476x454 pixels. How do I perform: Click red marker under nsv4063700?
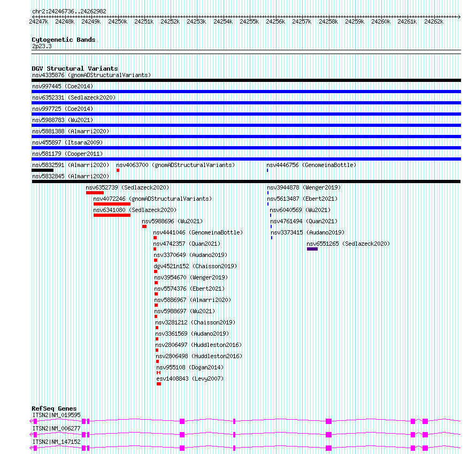[x=118, y=170]
